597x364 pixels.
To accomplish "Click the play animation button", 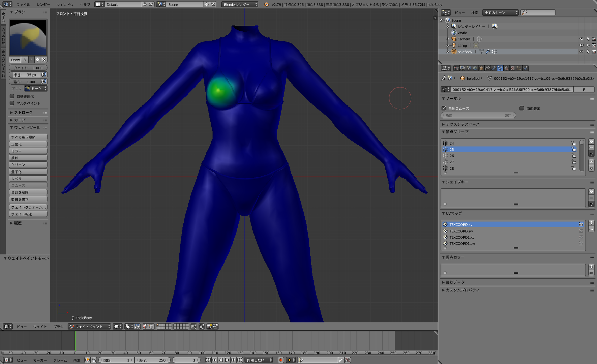I will [x=227, y=360].
